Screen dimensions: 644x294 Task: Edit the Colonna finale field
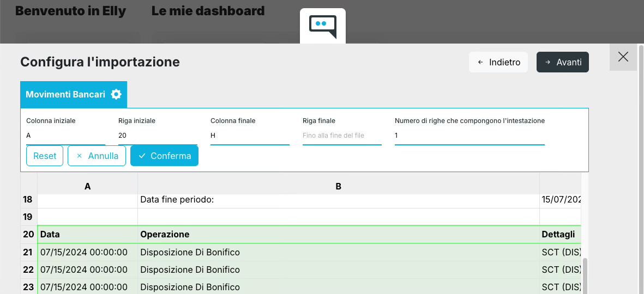pos(250,136)
